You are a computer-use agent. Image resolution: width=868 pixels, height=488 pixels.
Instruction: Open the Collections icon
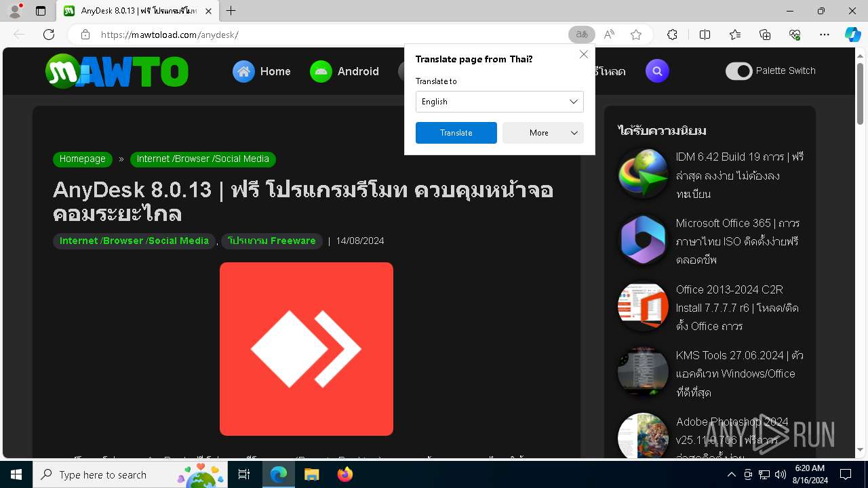[765, 35]
